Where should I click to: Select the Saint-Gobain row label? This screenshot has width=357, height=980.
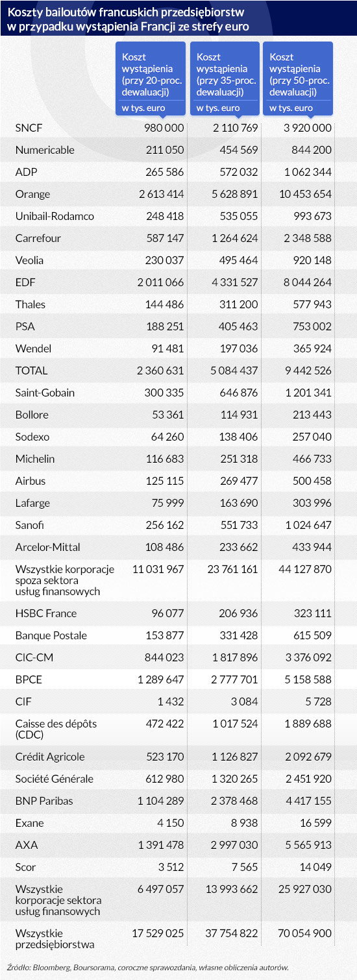45,393
